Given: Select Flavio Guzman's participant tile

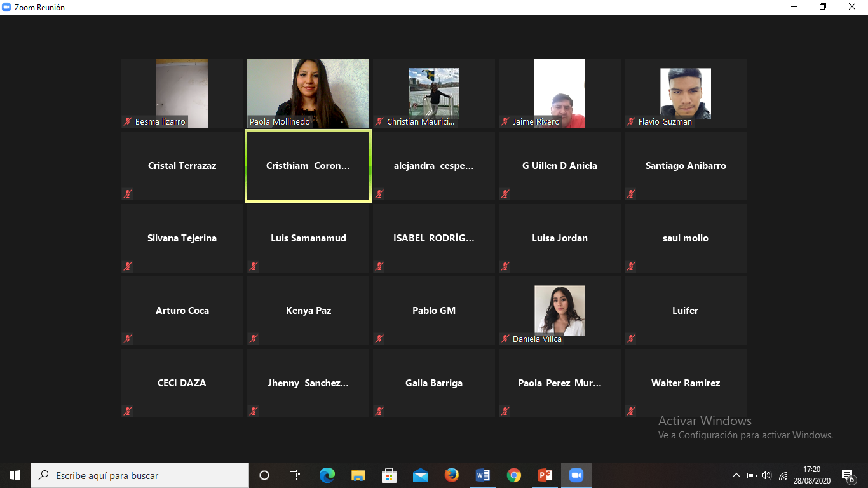Looking at the screenshot, I should [x=685, y=93].
